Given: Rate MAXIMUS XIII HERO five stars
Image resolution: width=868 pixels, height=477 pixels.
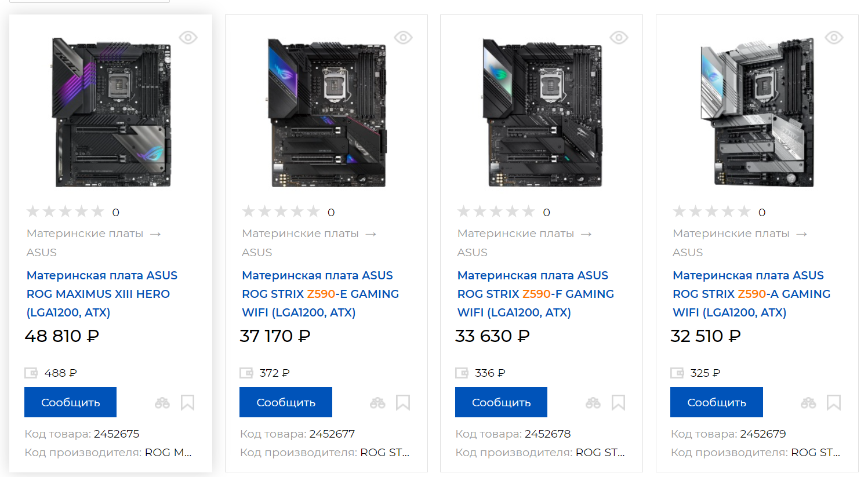Looking at the screenshot, I should [97, 212].
